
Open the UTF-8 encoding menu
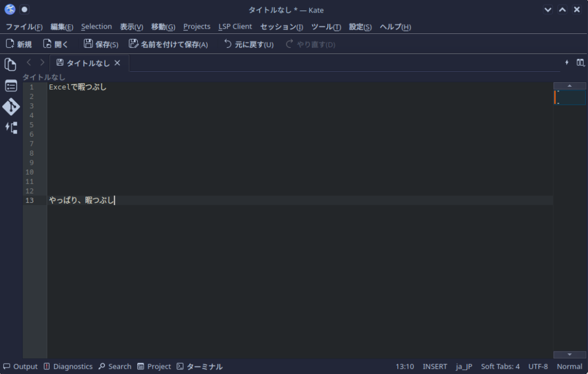[538, 367]
